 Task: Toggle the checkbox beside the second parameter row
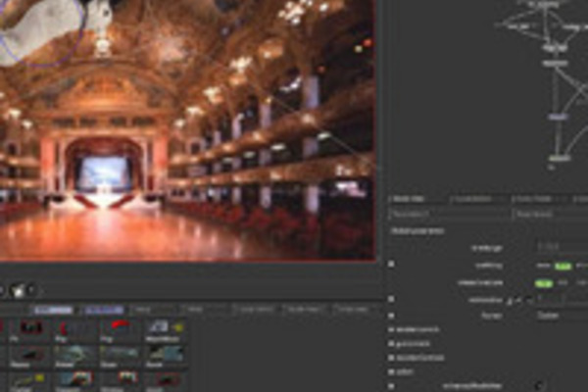click(x=391, y=265)
